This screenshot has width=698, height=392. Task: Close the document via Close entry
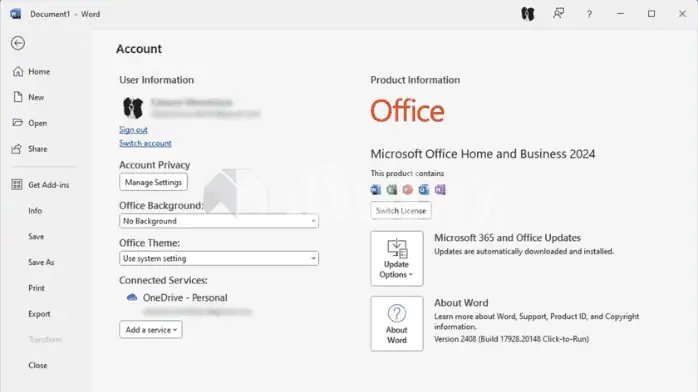[x=37, y=365]
